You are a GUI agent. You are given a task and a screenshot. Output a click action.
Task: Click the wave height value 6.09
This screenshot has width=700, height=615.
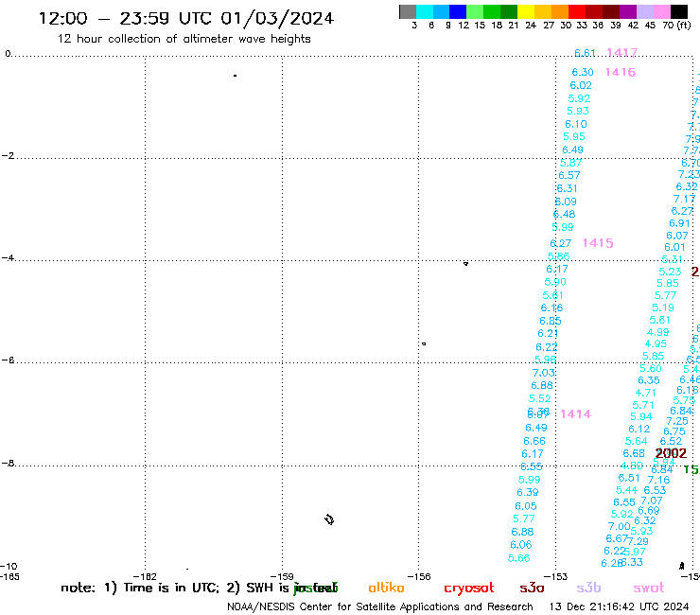(566, 202)
